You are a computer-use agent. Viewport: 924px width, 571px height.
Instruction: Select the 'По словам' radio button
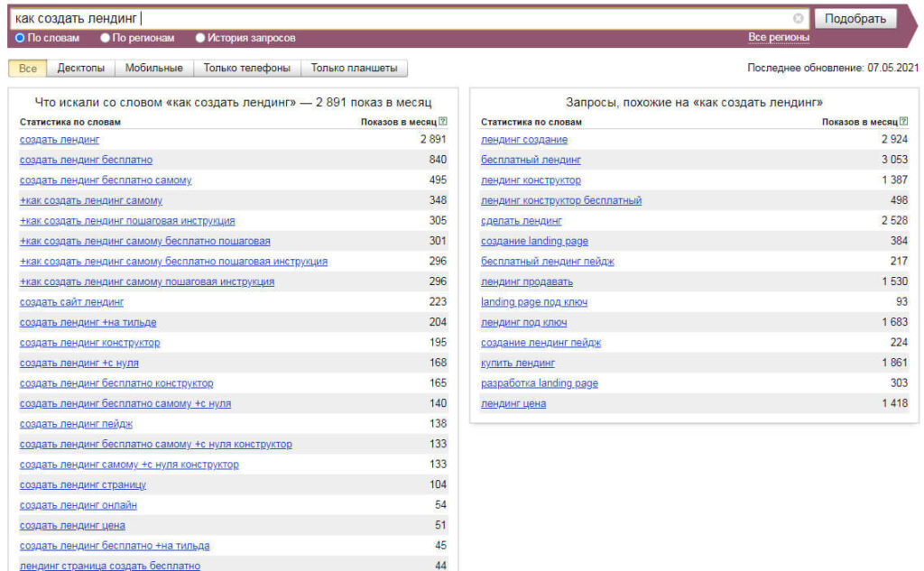[20, 38]
